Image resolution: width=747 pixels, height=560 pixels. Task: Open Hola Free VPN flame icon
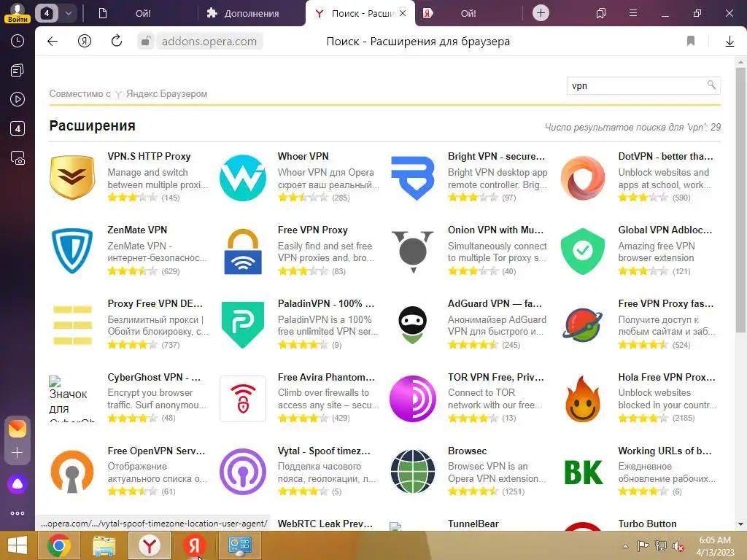click(583, 399)
